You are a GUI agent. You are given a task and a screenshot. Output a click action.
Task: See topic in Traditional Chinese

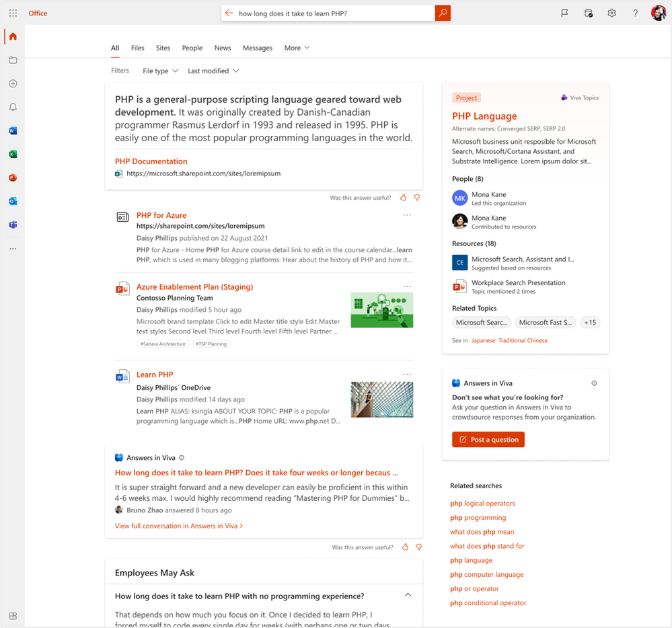tap(523, 340)
